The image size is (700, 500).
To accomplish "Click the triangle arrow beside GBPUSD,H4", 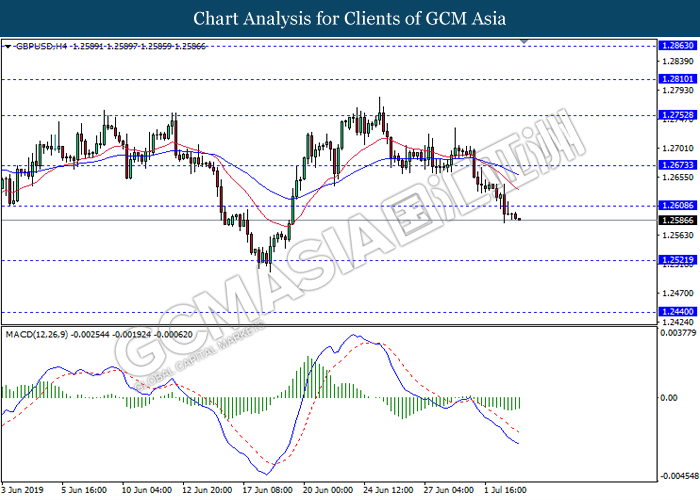I will pyautogui.click(x=7, y=47).
